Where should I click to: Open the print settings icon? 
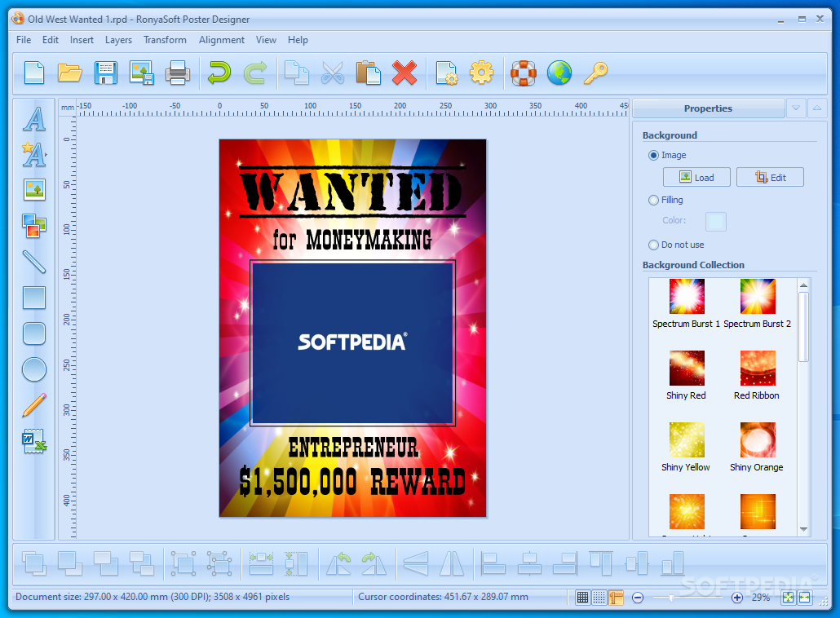tap(446, 73)
